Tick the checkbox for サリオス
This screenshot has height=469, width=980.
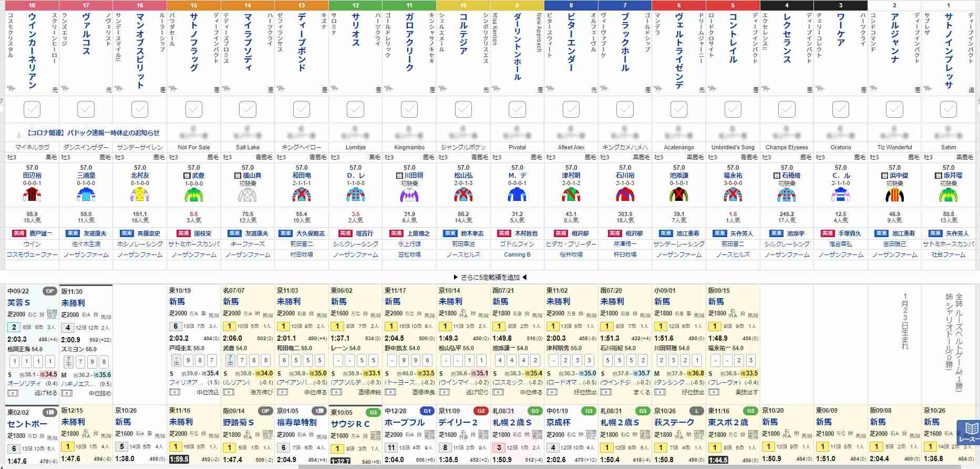pyautogui.click(x=356, y=109)
